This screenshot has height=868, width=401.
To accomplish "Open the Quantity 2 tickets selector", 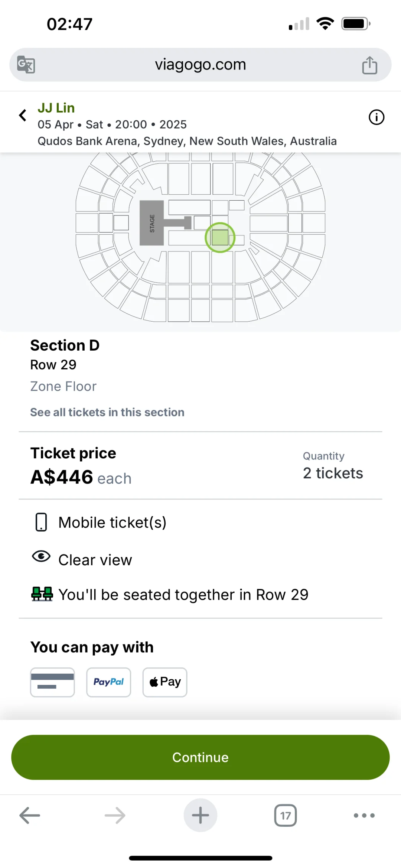I will point(333,473).
